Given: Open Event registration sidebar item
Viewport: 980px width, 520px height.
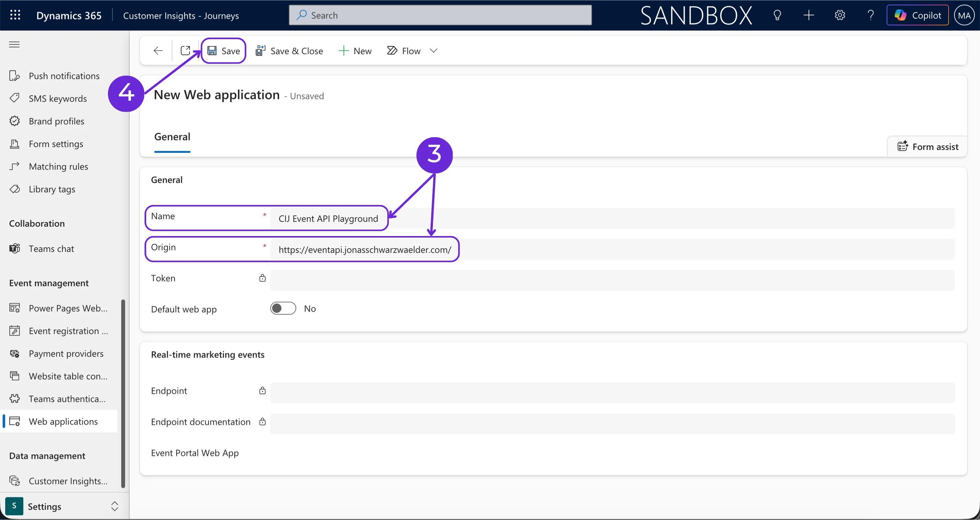Looking at the screenshot, I should [x=59, y=331].
